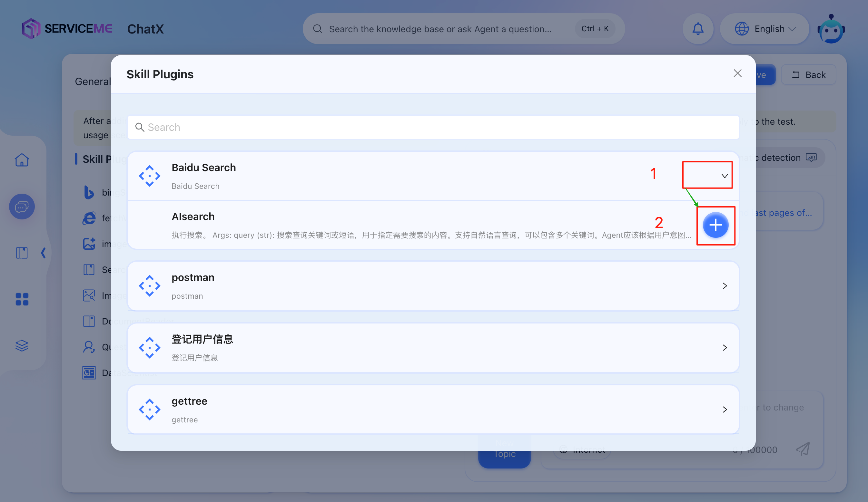
Task: Close the Skill Plugins dialog
Action: pyautogui.click(x=737, y=73)
